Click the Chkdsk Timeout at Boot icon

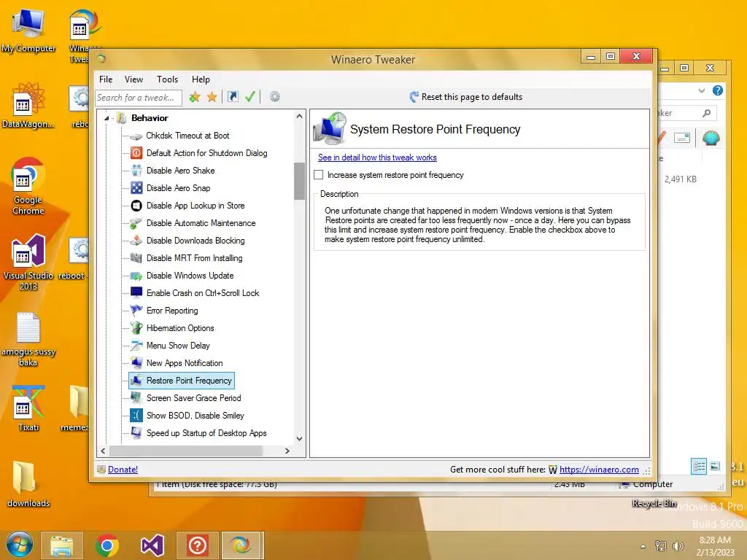(x=136, y=136)
